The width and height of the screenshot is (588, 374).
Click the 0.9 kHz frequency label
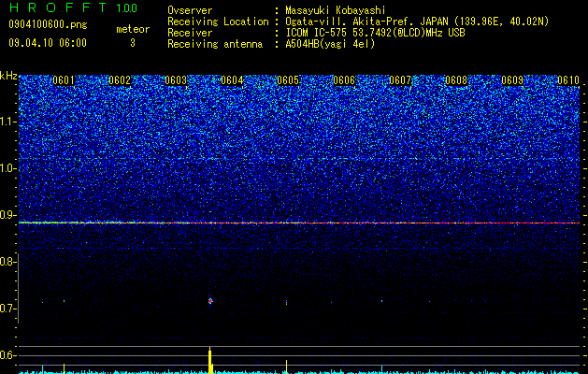pyautogui.click(x=7, y=215)
